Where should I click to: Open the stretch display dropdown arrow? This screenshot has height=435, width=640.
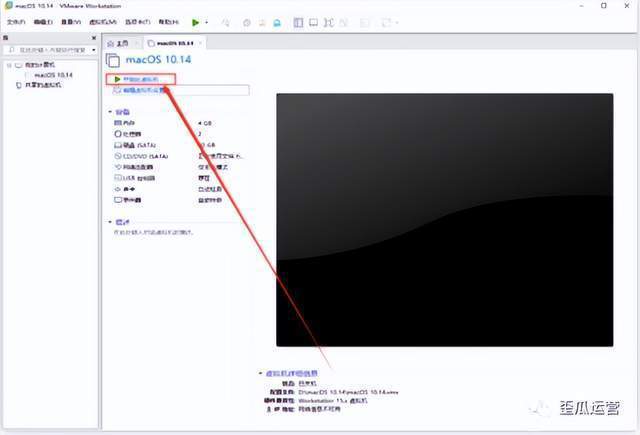[x=397, y=22]
